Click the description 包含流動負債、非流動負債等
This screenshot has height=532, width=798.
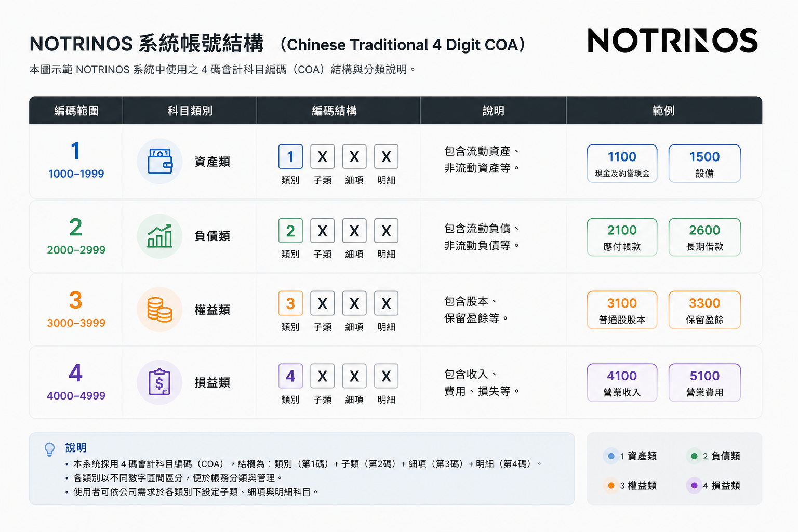coord(482,237)
